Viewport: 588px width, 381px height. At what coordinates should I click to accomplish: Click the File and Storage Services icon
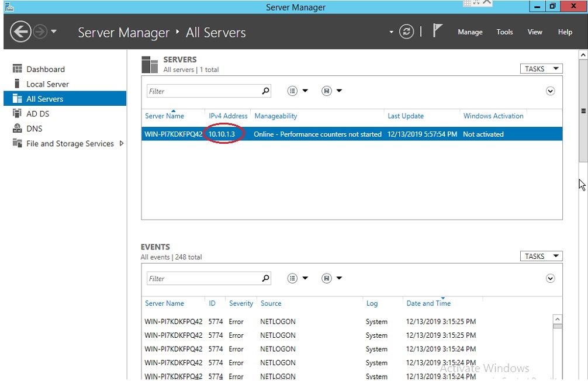click(x=18, y=143)
